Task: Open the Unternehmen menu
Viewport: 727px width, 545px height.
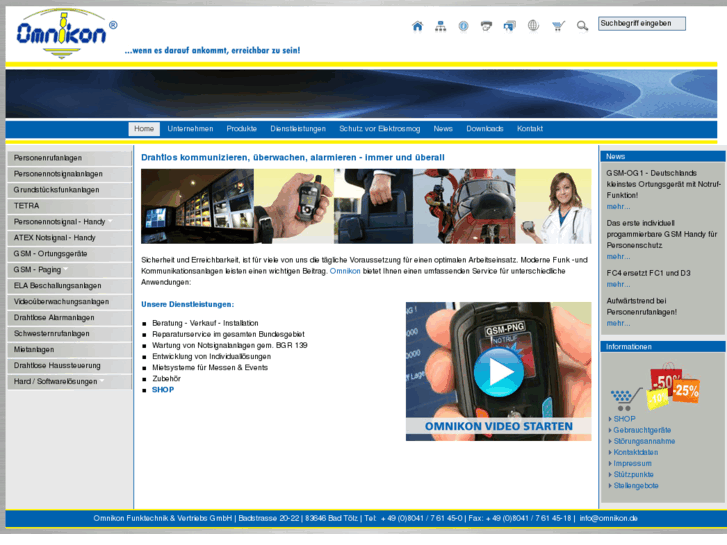Action: point(190,129)
